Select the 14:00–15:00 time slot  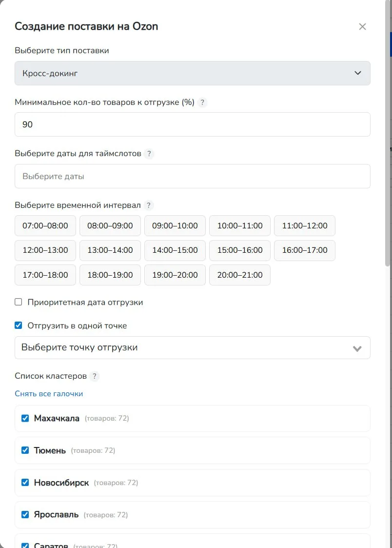coord(175,250)
